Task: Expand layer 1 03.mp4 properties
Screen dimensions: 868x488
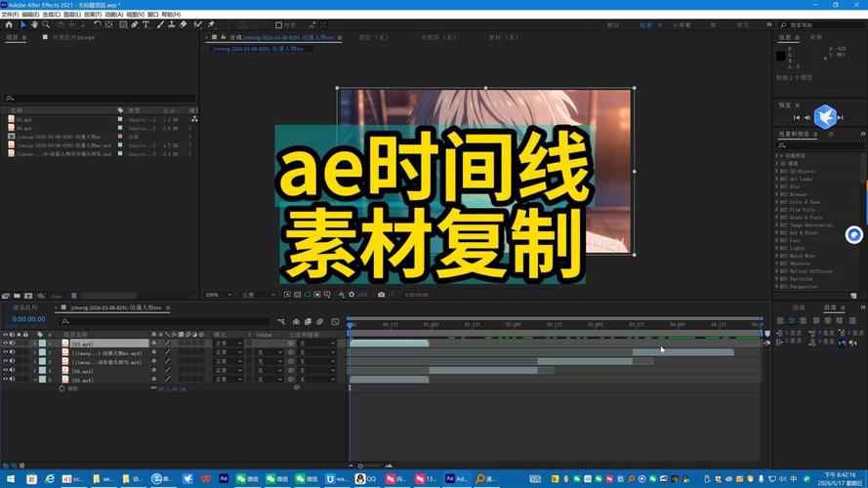Action: pos(35,344)
